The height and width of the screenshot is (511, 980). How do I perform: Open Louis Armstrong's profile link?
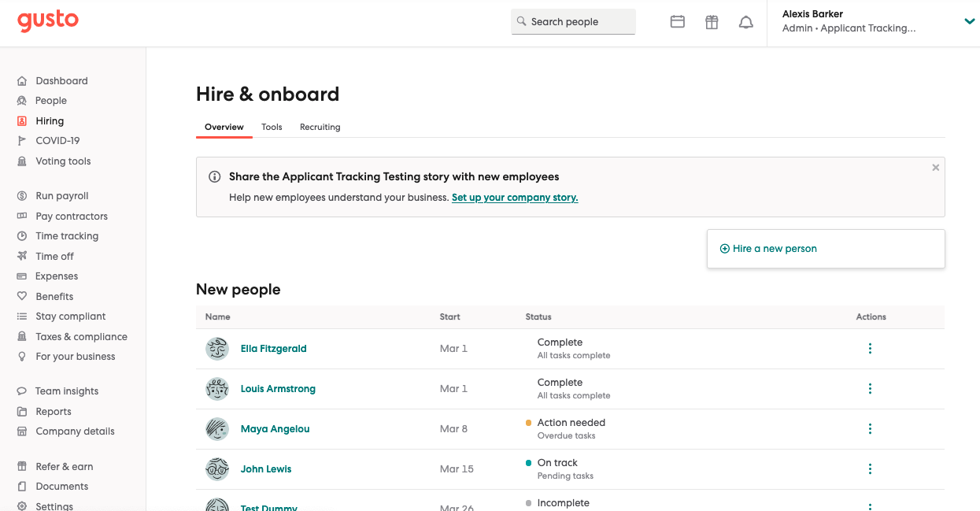point(278,389)
